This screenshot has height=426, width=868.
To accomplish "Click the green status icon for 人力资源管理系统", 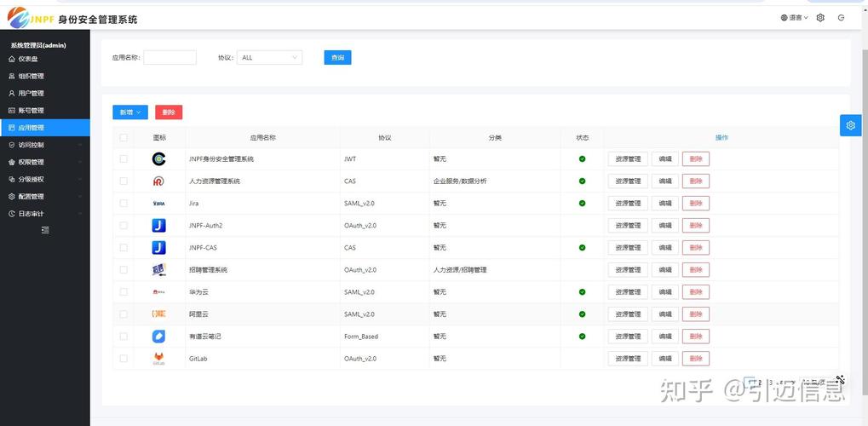I will click(583, 181).
